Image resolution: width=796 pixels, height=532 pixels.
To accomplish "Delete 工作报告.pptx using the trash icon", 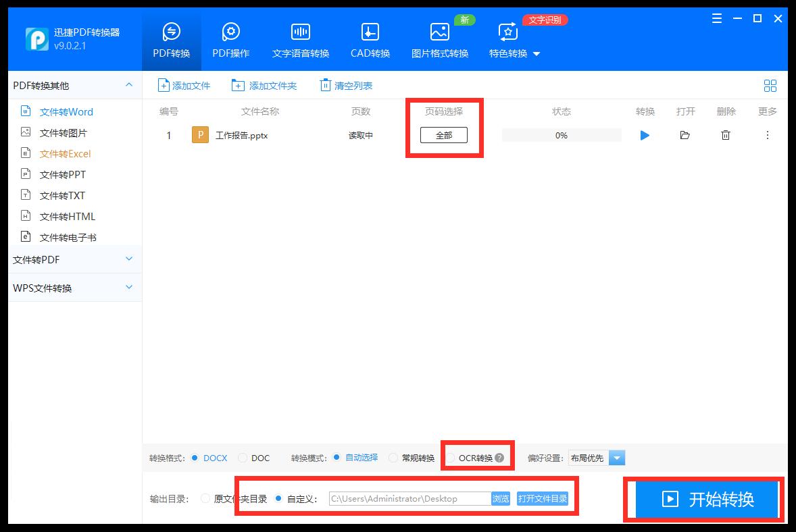I will point(725,135).
